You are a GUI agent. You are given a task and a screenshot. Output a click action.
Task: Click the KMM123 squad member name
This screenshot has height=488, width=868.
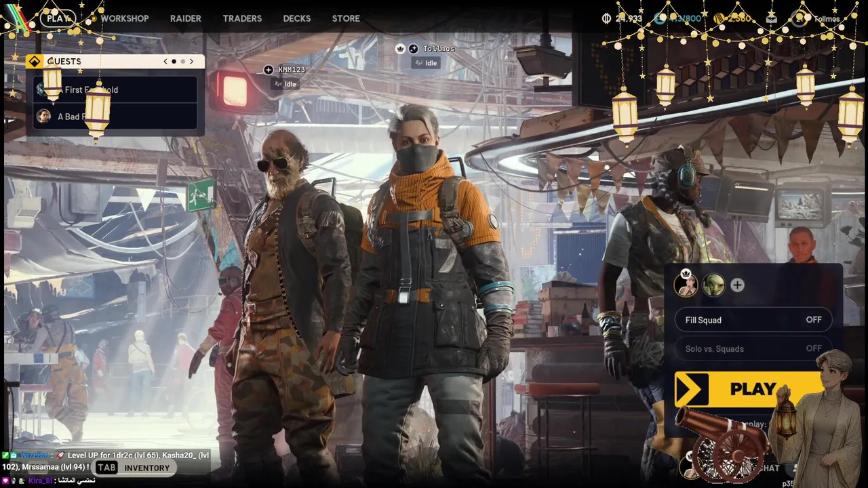[292, 70]
